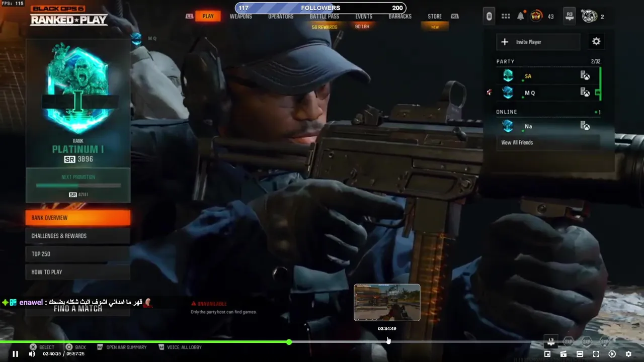Viewport: 644px width, 362px height.
Task: Click the L3 stick button icon
Action: [x=551, y=342]
